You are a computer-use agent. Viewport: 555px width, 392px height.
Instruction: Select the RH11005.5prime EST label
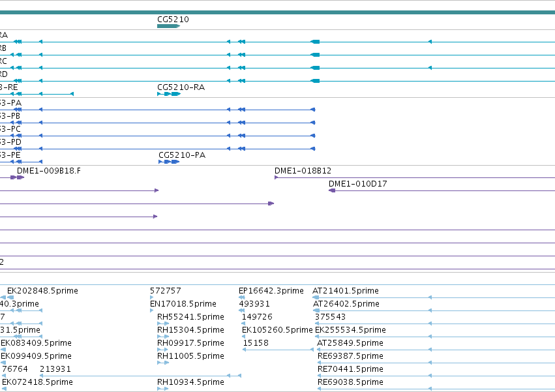[191, 356]
